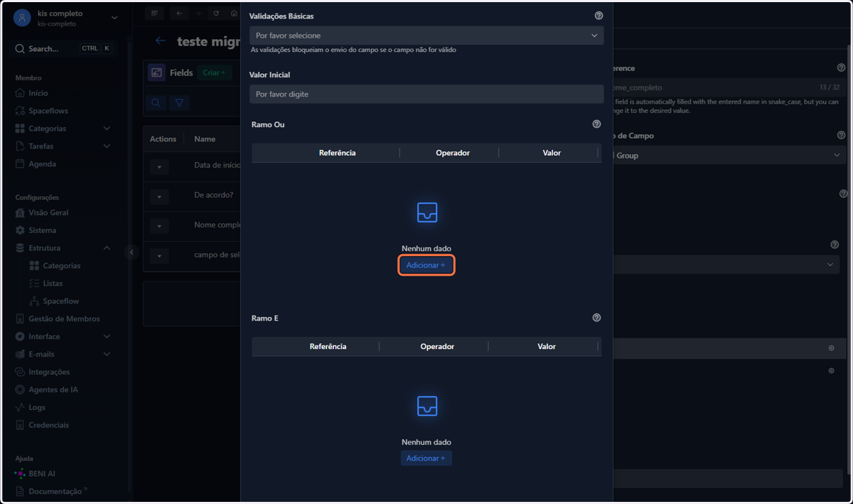Click the Valor Inicial input field
This screenshot has height=504, width=853.
[x=426, y=94]
